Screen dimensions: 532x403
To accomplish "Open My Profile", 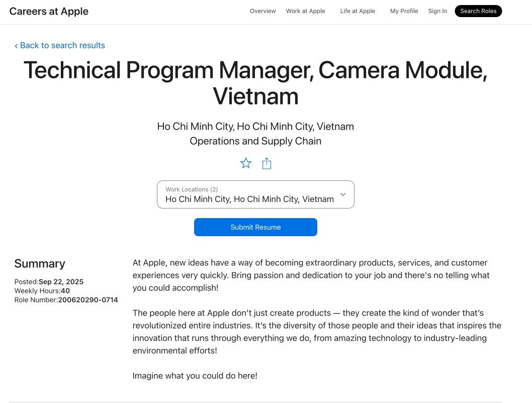I will coord(404,11).
